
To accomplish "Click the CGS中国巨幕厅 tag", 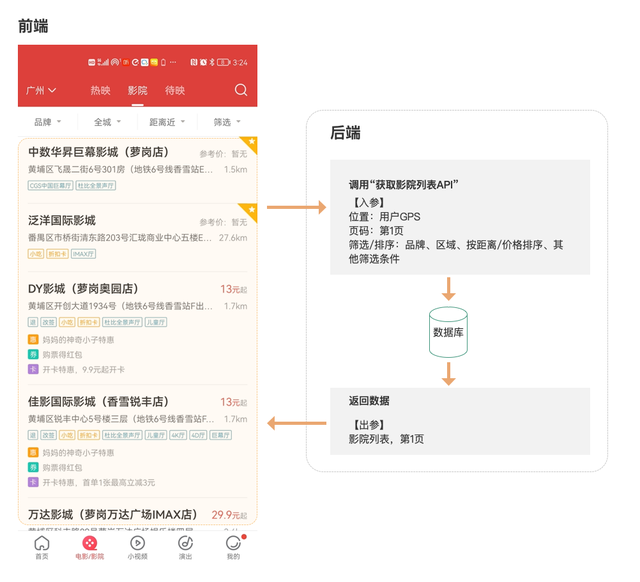I will tap(51, 186).
